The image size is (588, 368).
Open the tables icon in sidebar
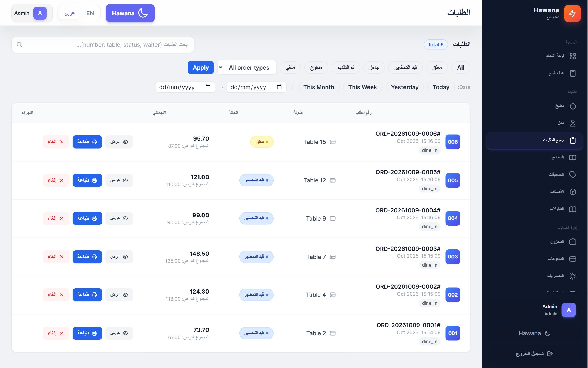coord(573,209)
